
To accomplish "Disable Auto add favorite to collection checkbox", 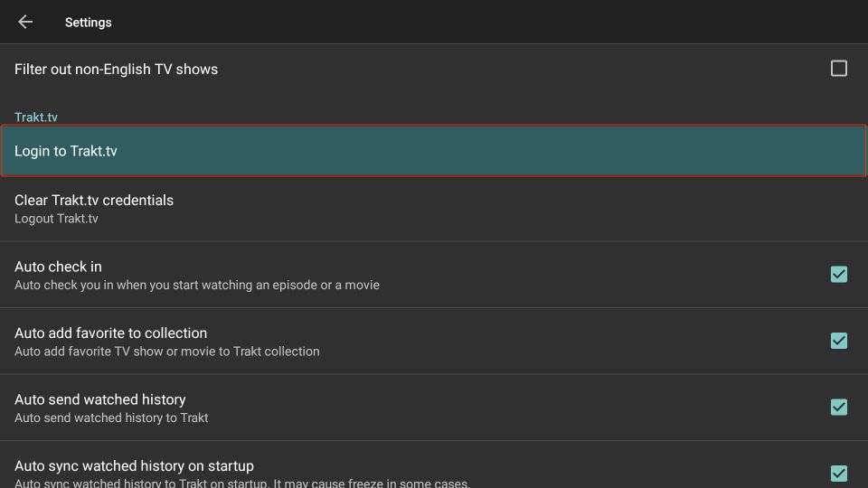I will pyautogui.click(x=839, y=341).
